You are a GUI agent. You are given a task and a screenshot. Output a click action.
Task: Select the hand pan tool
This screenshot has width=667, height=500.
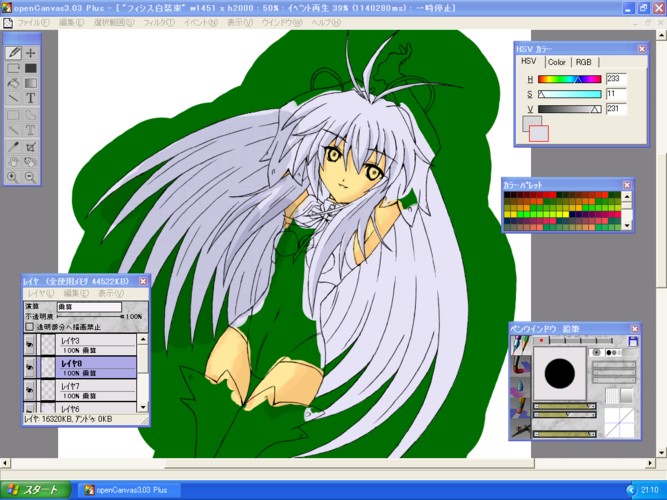coord(13,162)
